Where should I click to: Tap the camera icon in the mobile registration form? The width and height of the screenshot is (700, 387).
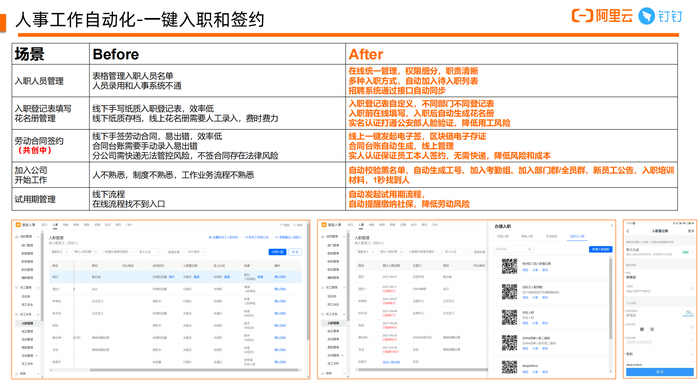click(x=688, y=312)
